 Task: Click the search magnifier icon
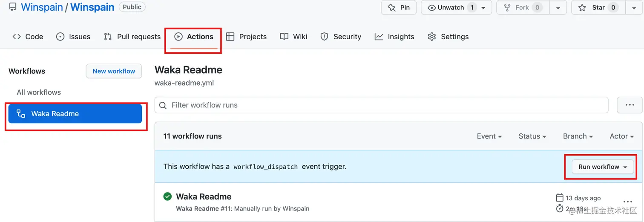(x=163, y=105)
